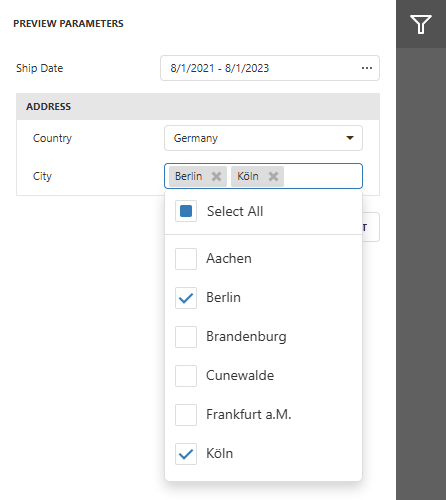Click the Country label
The height and width of the screenshot is (500, 446).
pos(52,138)
